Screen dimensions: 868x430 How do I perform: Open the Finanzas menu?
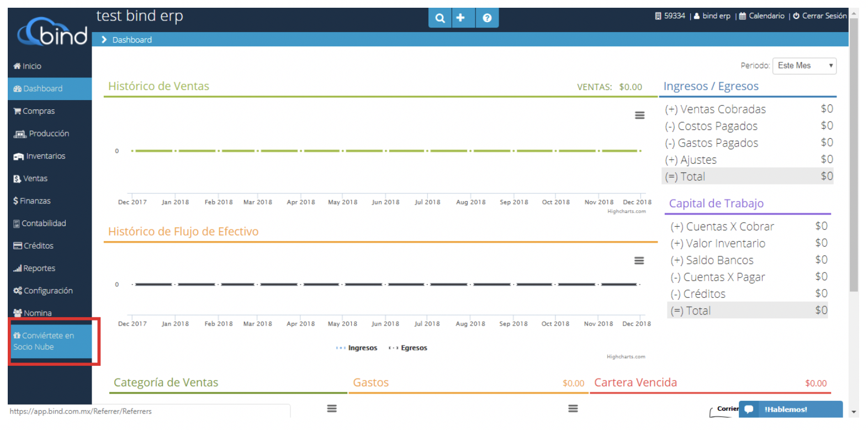pos(50,201)
